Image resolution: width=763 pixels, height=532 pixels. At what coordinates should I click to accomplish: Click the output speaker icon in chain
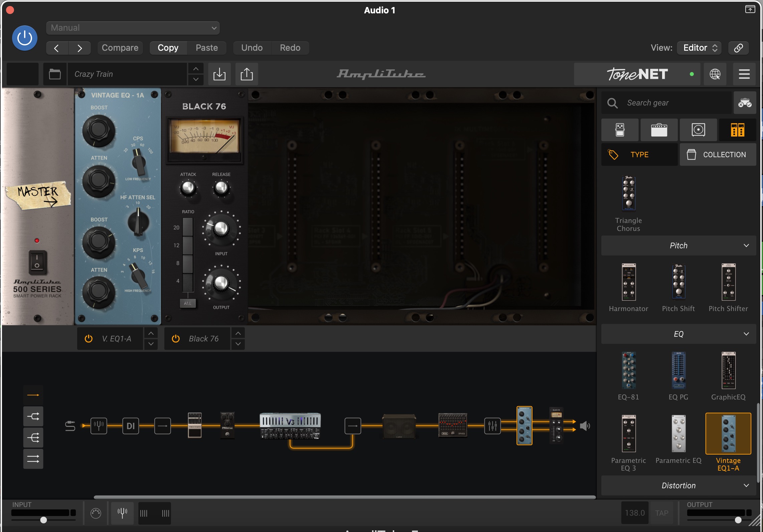click(x=585, y=426)
